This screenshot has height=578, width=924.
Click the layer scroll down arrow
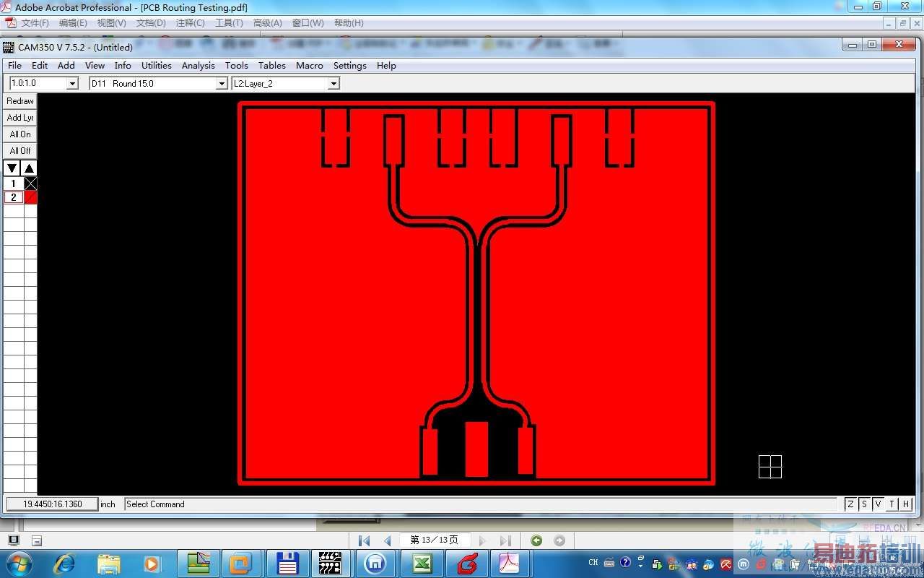12,168
